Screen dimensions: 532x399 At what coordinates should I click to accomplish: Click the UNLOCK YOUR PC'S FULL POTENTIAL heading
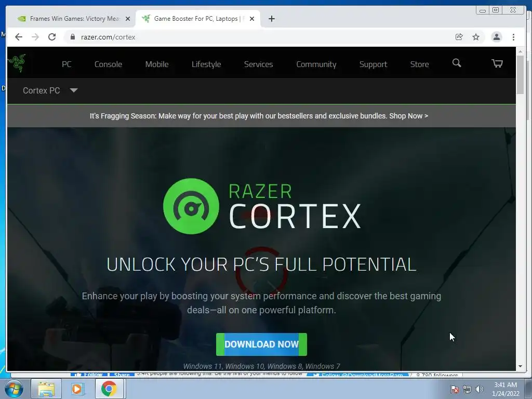click(x=262, y=264)
